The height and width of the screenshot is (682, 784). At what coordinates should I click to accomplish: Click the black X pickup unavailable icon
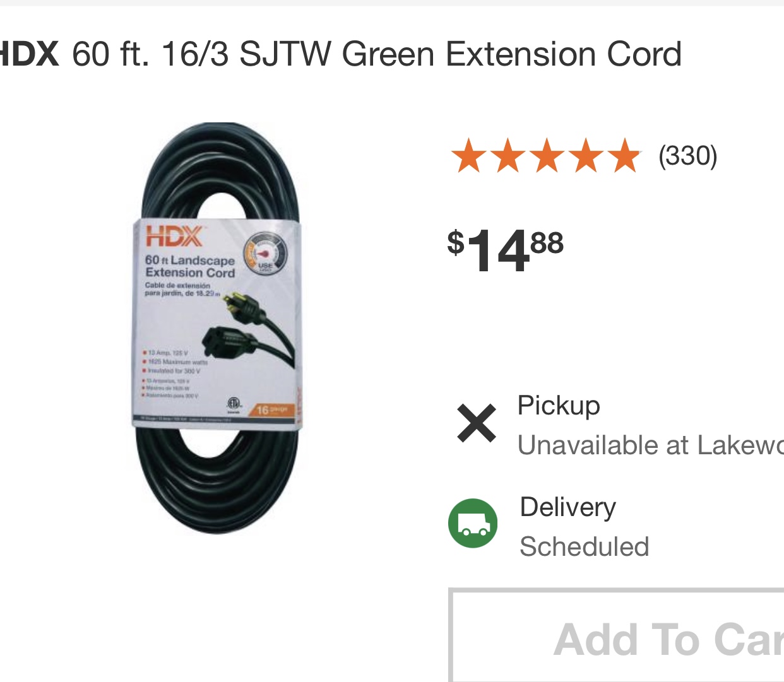(x=477, y=423)
